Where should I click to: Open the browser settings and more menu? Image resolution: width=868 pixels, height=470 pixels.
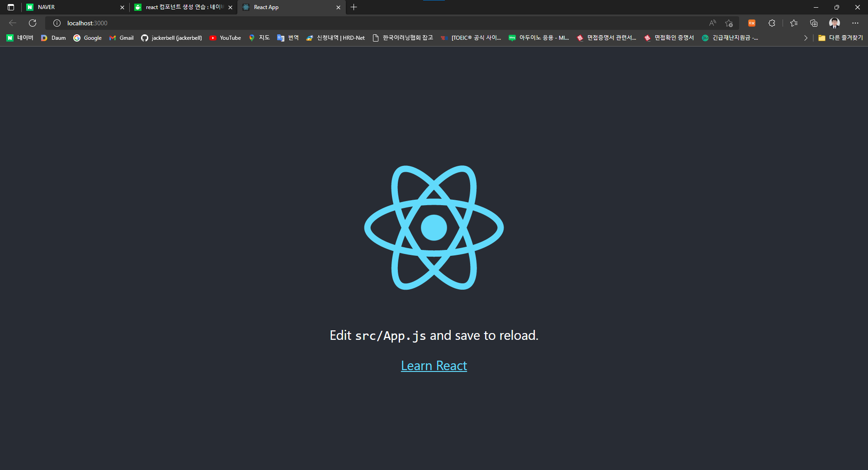855,23
